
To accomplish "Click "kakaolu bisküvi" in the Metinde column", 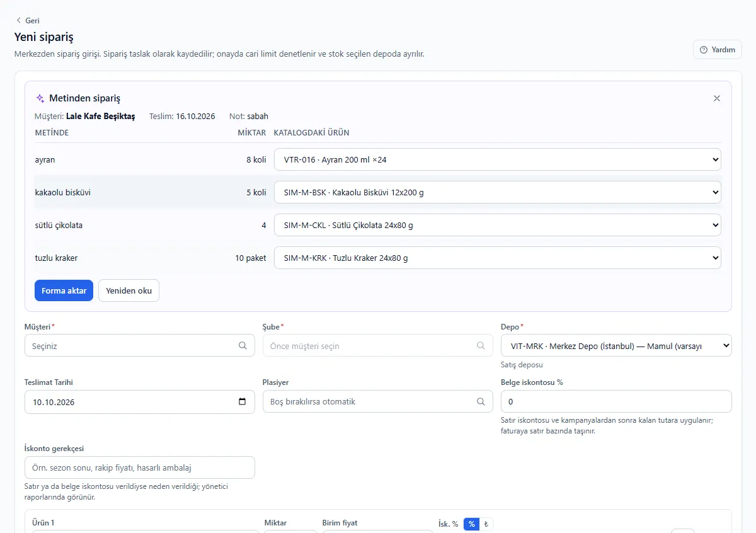I will click(x=63, y=192).
